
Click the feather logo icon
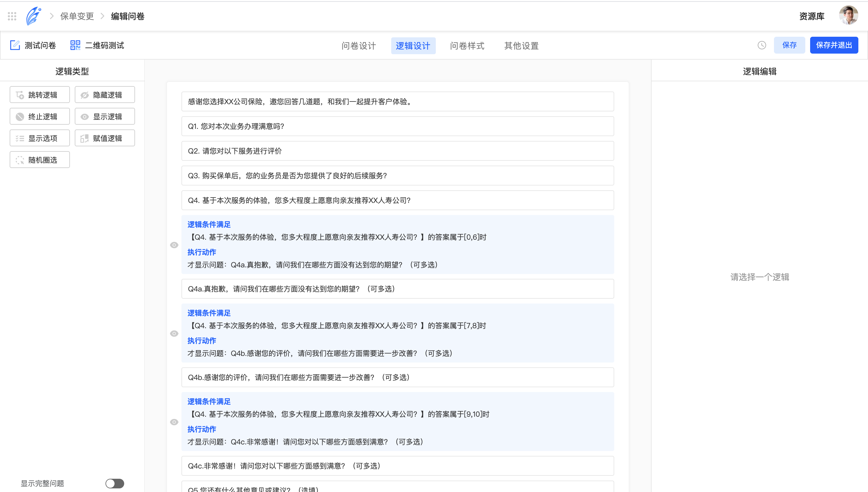click(33, 16)
